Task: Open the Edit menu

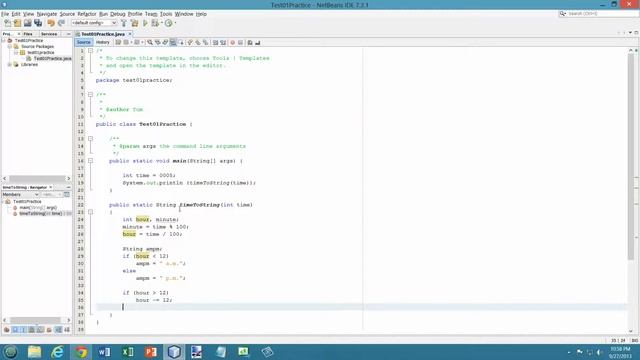Action: (16, 14)
